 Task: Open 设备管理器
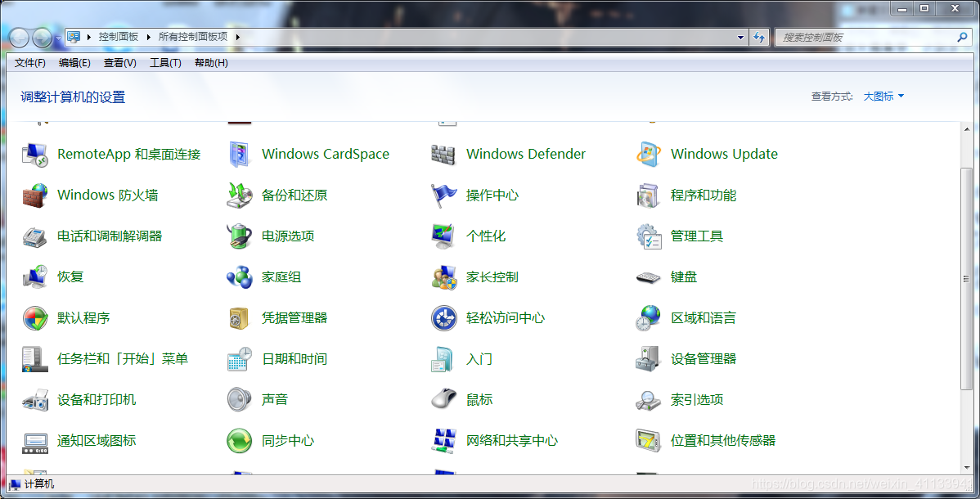704,358
